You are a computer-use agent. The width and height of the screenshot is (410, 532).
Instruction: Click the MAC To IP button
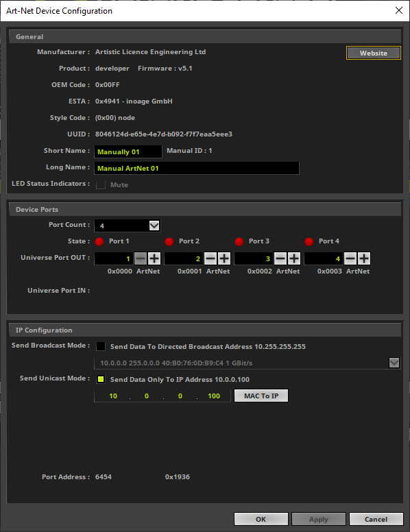[261, 396]
